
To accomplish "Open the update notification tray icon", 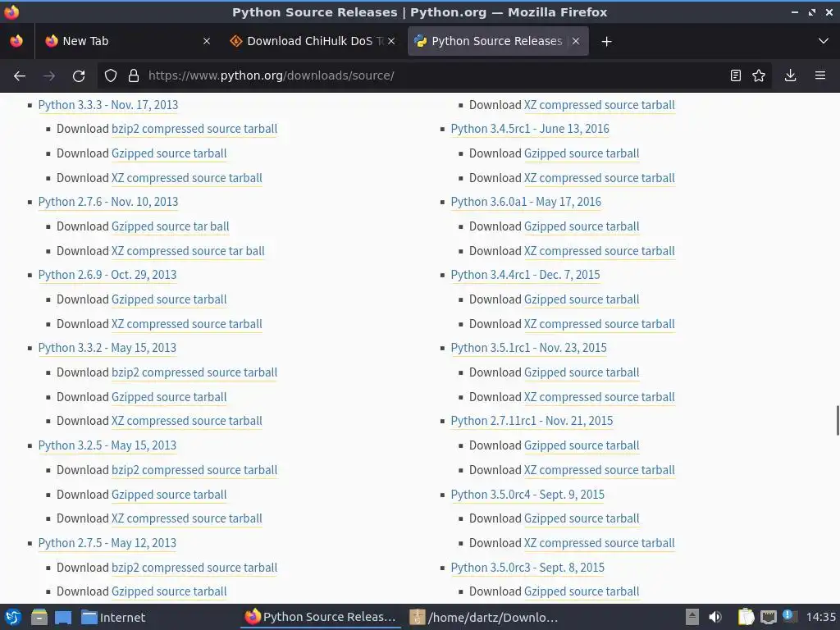I will coord(789,616).
